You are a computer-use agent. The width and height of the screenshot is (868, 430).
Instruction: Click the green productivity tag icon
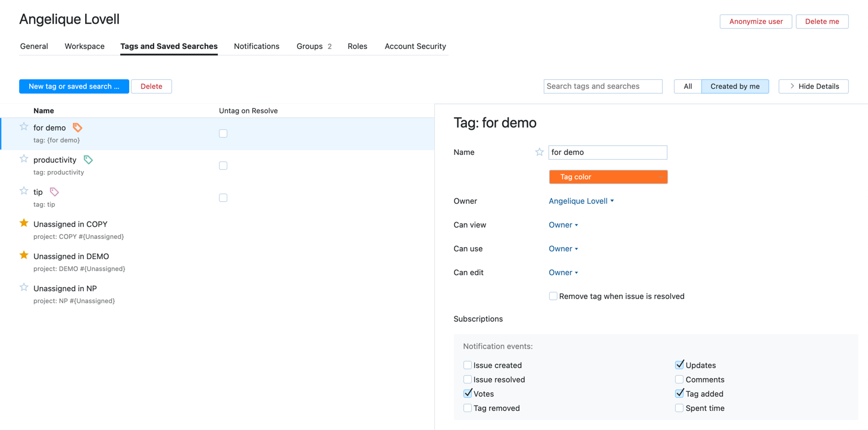coord(88,160)
